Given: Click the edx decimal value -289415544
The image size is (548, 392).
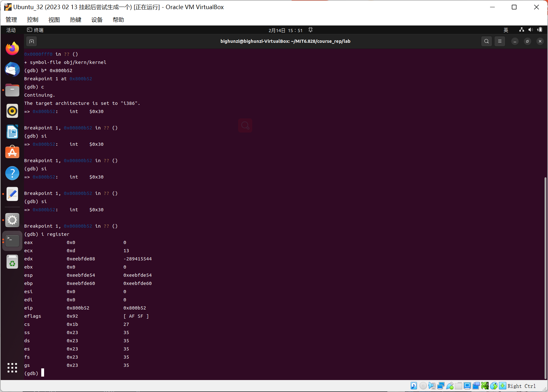Looking at the screenshot, I should pos(138,259).
